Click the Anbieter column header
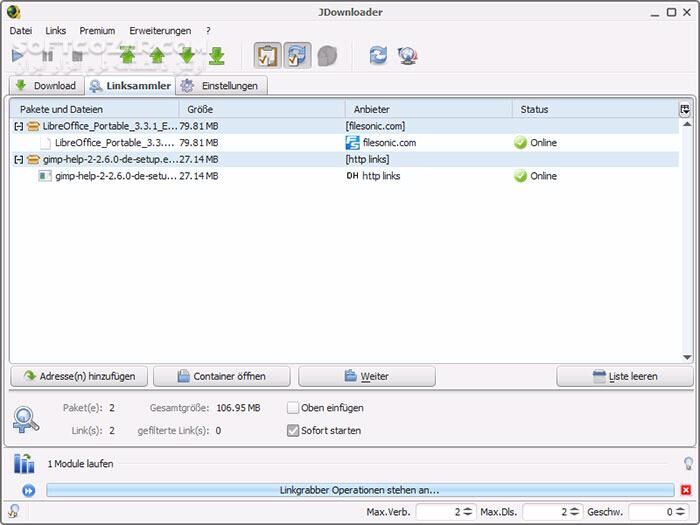This screenshot has height=525, width=700. (x=429, y=109)
